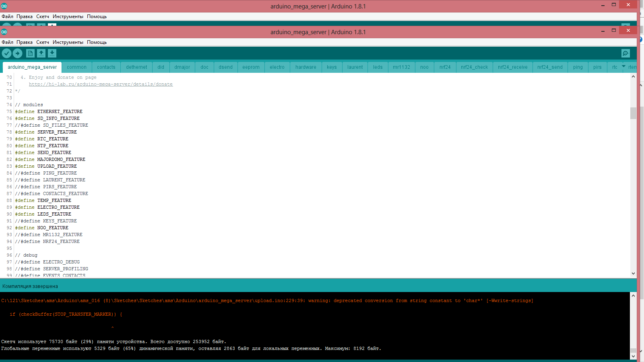Switch to the keys tab
The image size is (644, 362).
[332, 67]
